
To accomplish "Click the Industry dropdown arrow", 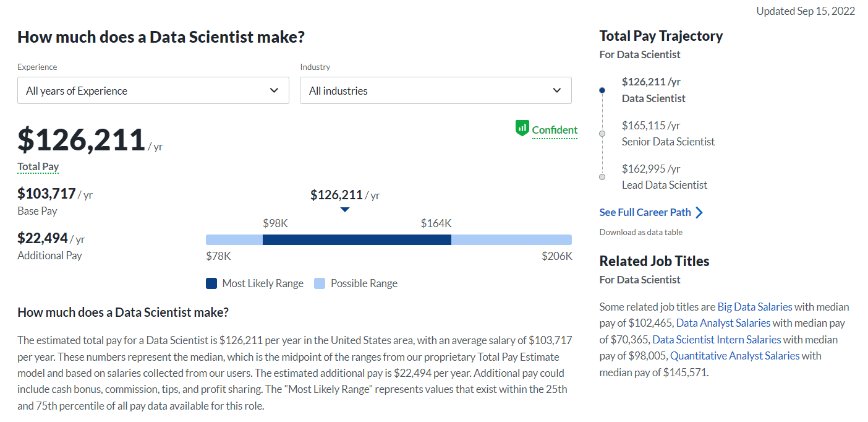I will click(x=556, y=90).
